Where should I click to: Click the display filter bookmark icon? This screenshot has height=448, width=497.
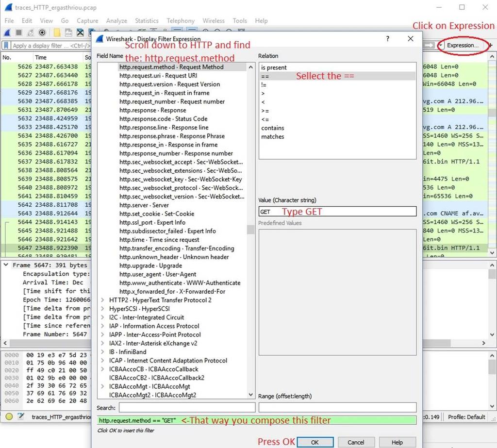pyautogui.click(x=6, y=45)
